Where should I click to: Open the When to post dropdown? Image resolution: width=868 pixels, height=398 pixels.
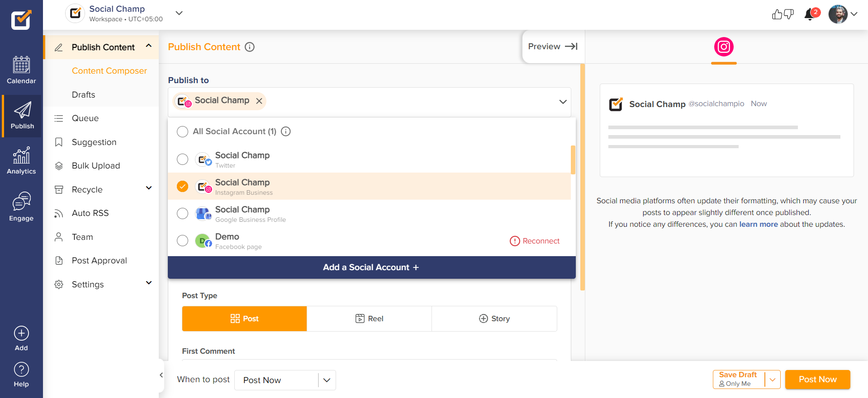(x=285, y=380)
